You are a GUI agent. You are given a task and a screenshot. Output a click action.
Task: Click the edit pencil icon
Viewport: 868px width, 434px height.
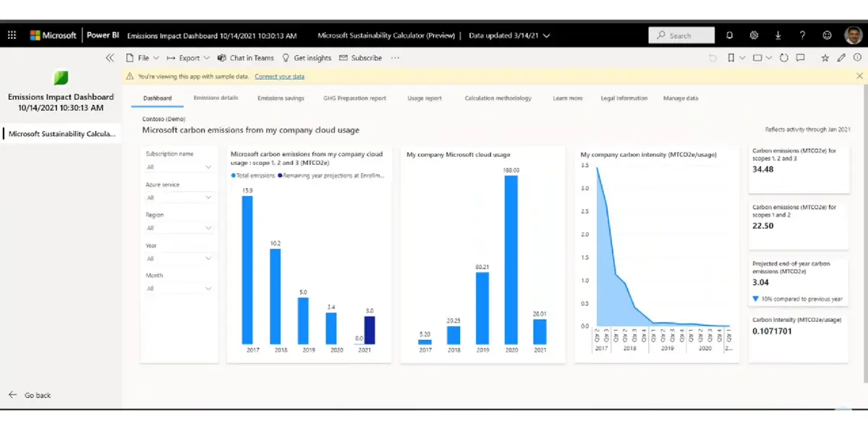pyautogui.click(x=841, y=58)
